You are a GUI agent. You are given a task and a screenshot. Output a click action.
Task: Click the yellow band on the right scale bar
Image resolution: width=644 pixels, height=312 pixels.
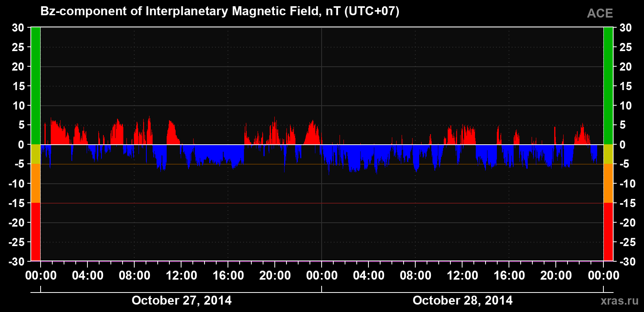click(608, 154)
